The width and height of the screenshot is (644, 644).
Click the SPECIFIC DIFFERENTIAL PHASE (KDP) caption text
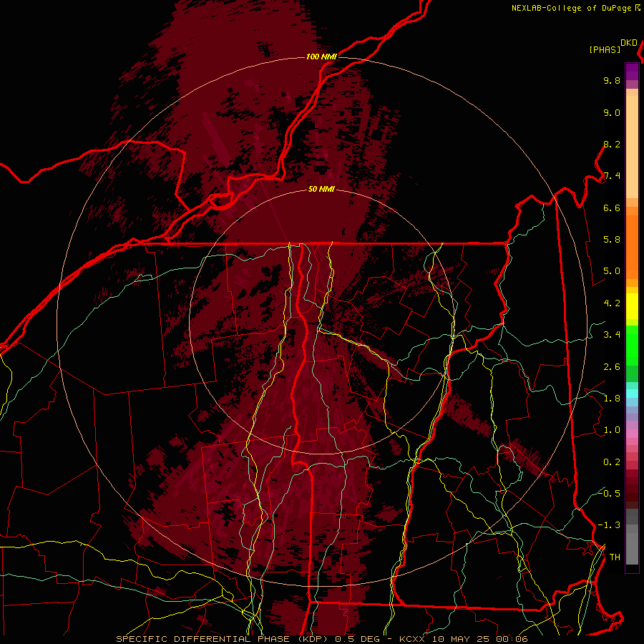[223, 639]
